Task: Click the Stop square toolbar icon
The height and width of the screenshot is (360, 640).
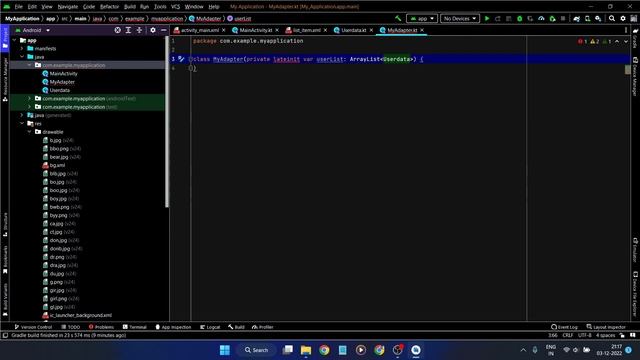Action: 563,18
